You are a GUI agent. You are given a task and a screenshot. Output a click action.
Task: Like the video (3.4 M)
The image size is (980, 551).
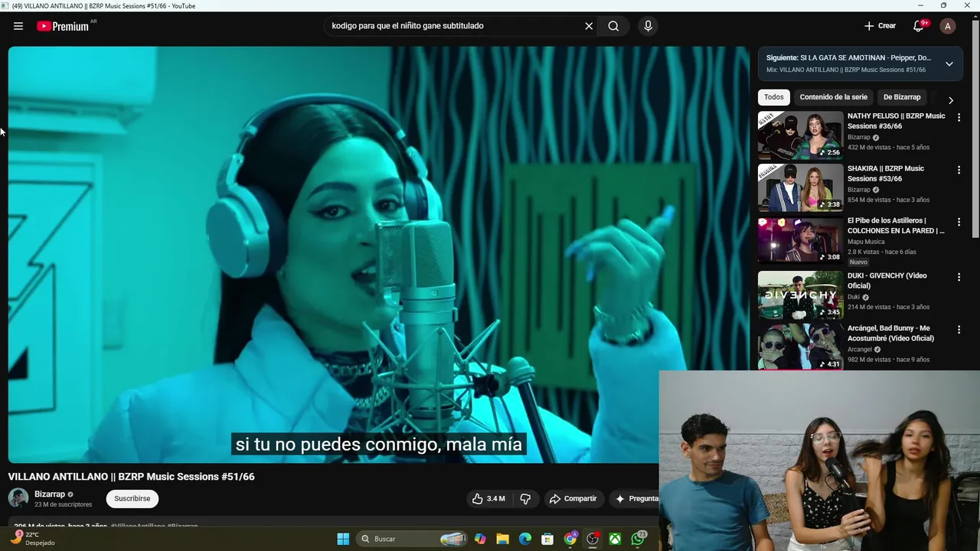point(488,498)
